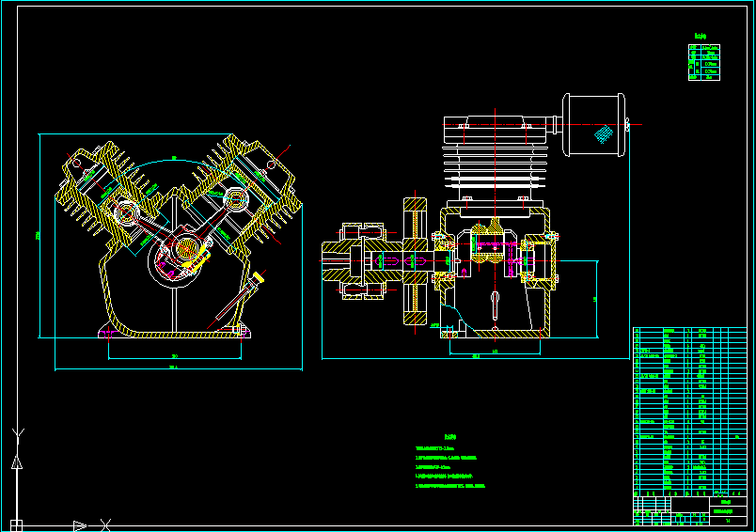Click the UCS origin square icon
The image size is (756, 532).
16,524
